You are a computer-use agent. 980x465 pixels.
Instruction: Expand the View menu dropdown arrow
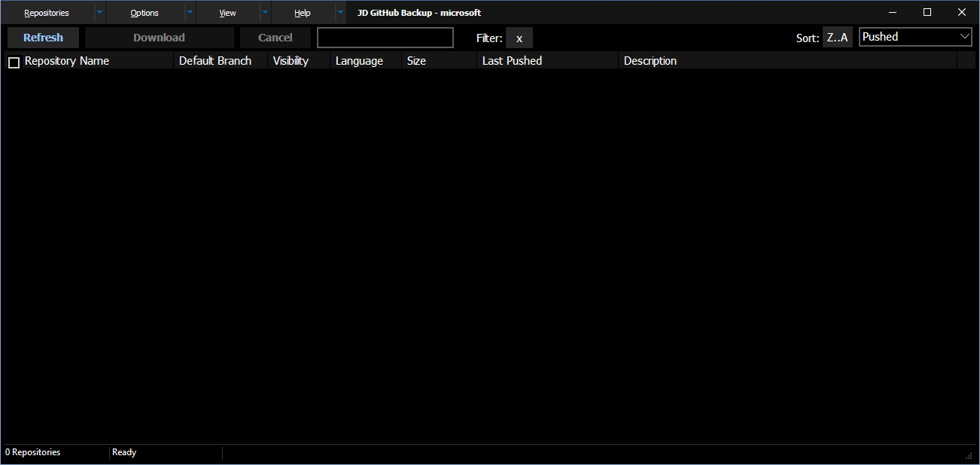coord(265,13)
